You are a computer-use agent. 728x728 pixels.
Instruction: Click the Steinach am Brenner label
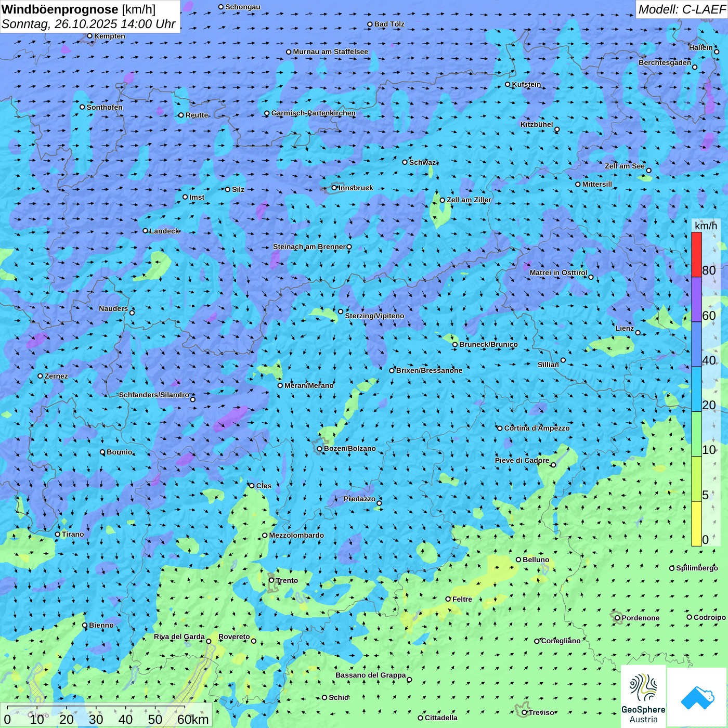pos(309,246)
